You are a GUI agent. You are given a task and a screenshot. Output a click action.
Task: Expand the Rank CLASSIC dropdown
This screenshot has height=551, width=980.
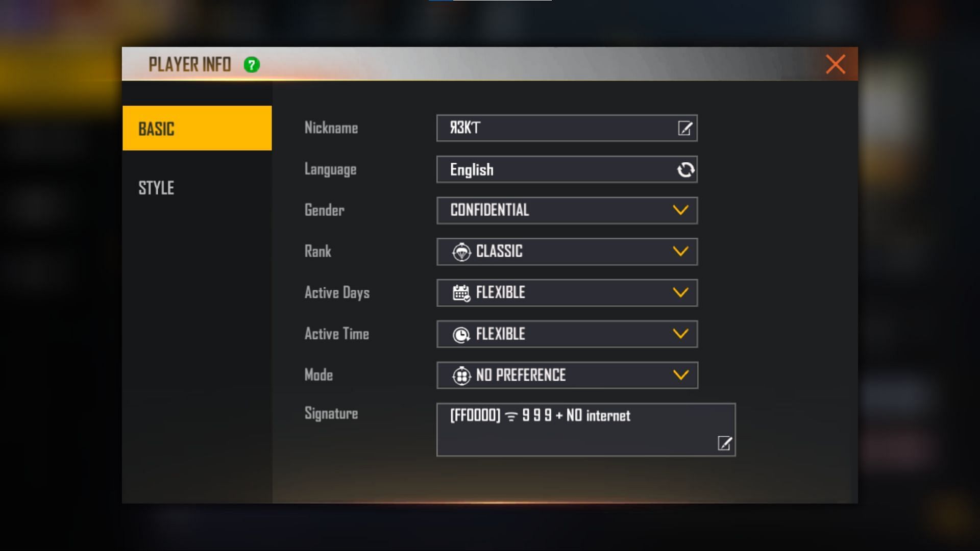pos(681,252)
